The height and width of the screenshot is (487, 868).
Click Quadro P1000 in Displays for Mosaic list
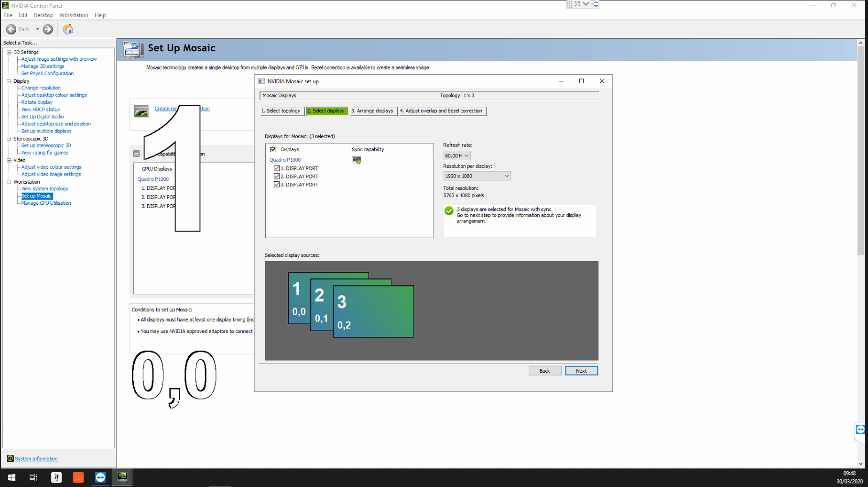[285, 160]
